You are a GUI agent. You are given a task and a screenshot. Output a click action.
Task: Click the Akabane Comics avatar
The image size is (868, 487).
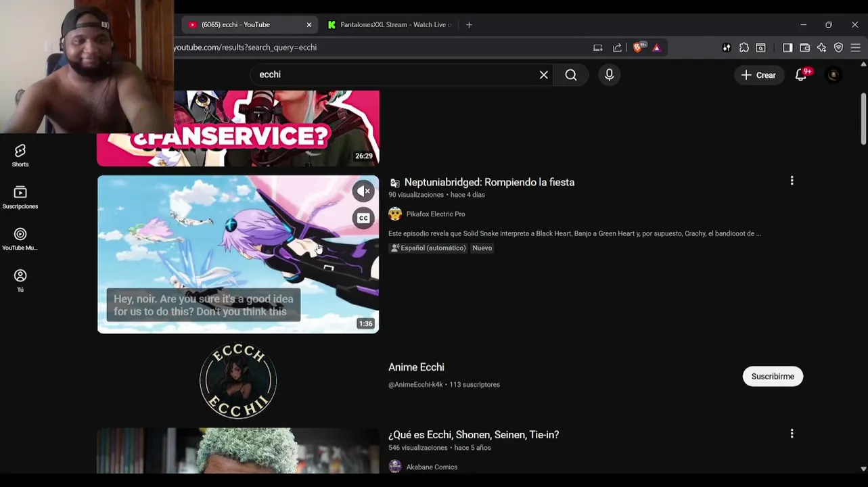point(395,466)
